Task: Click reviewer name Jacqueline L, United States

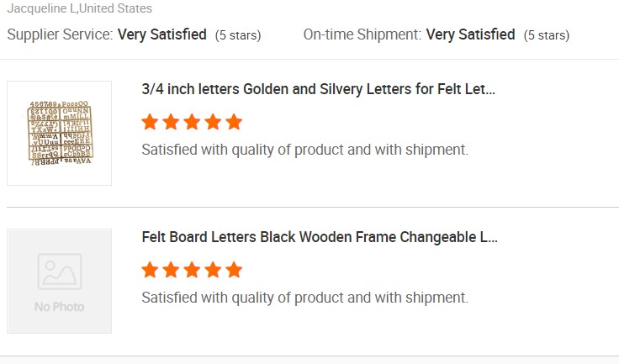Action: click(79, 8)
